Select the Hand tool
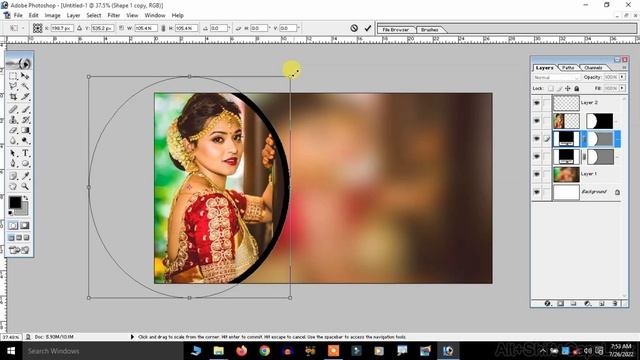This screenshot has width=640, height=360. [13, 187]
